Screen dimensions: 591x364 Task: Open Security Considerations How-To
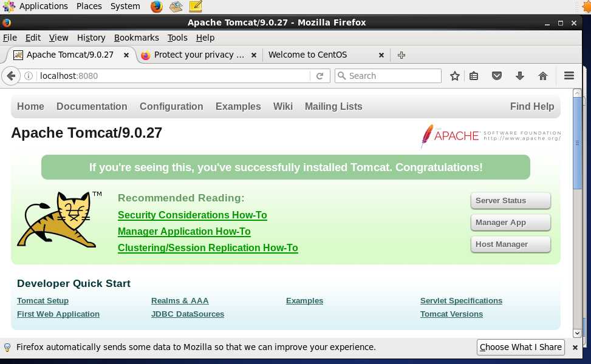pyautogui.click(x=192, y=215)
